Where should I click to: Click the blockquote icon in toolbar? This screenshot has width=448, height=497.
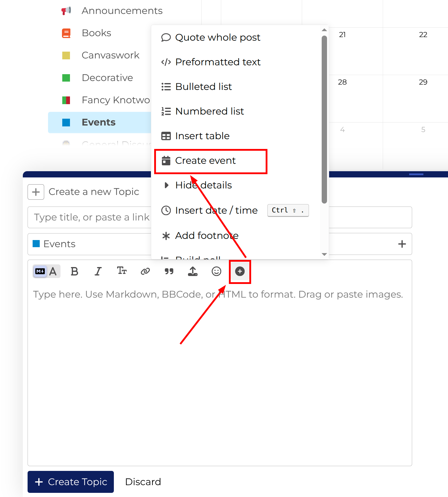tap(169, 271)
